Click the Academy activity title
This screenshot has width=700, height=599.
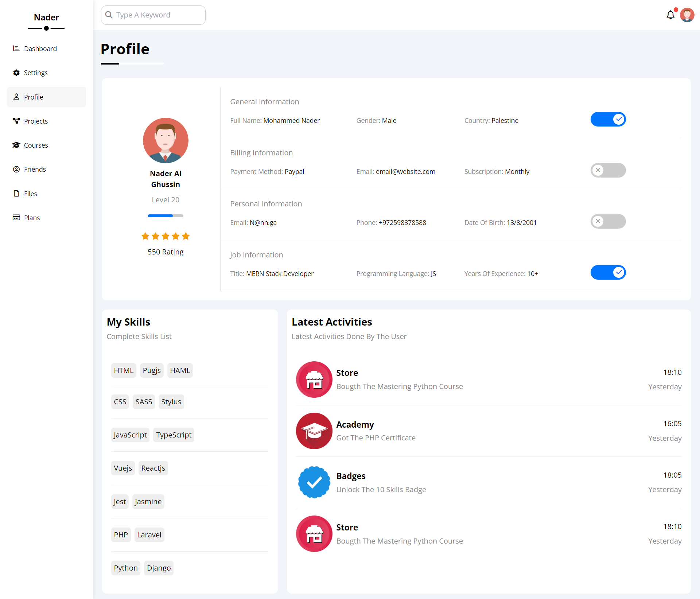click(355, 424)
